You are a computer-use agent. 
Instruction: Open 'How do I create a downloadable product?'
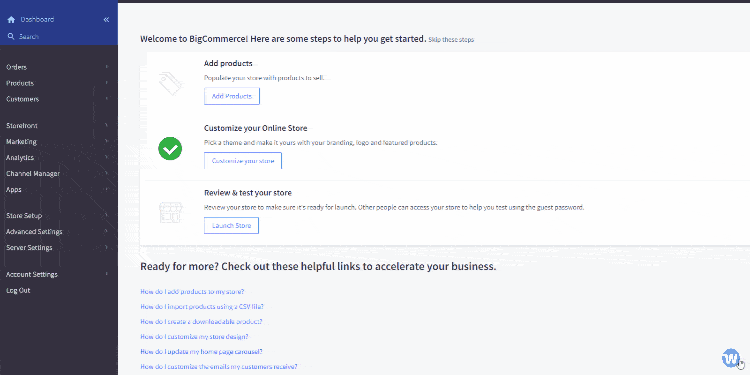pos(201,321)
